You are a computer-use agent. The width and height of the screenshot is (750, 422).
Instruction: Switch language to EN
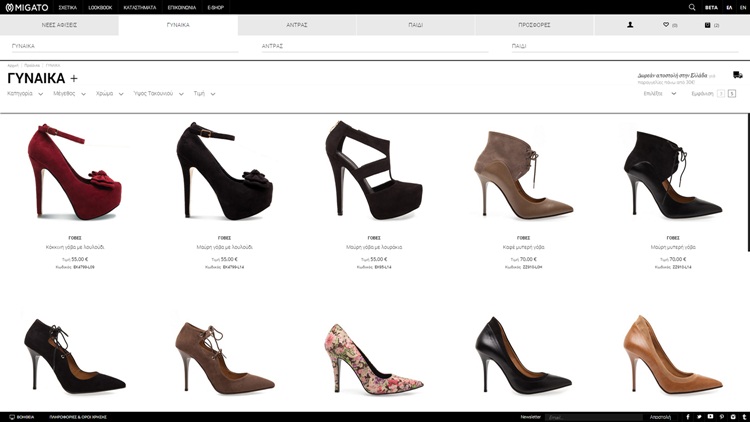tap(742, 7)
